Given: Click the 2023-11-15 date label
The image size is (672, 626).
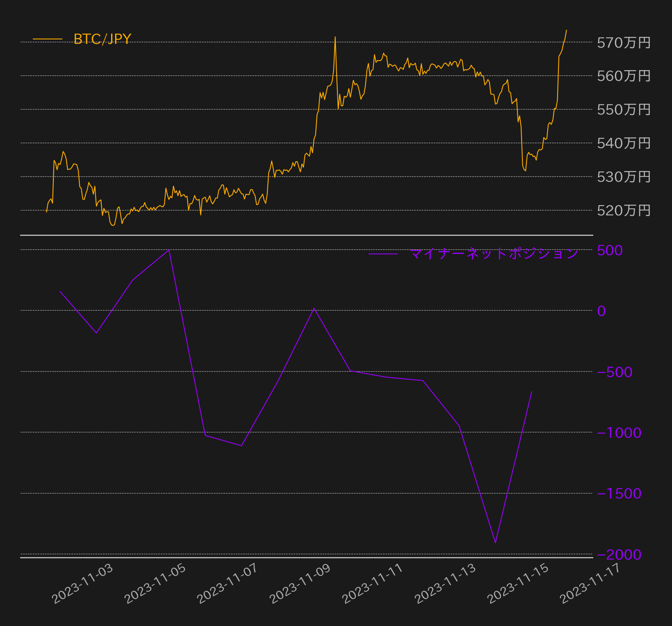Looking at the screenshot, I should point(518,583).
